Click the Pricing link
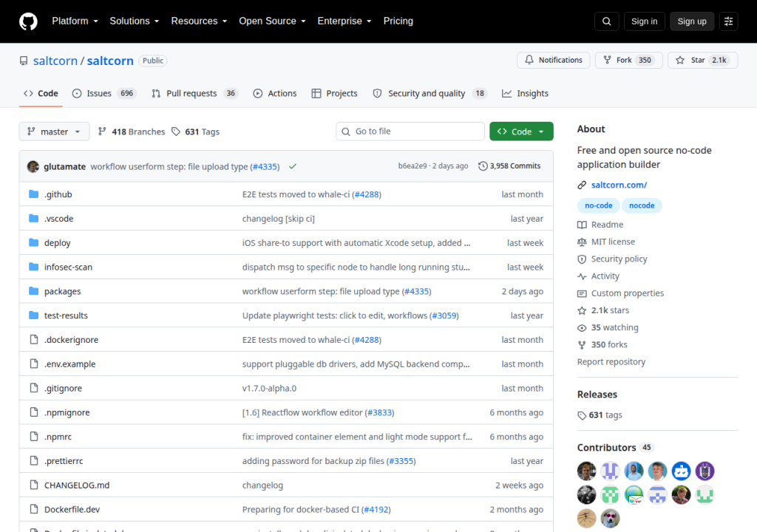This screenshot has width=757, height=532. click(x=398, y=21)
